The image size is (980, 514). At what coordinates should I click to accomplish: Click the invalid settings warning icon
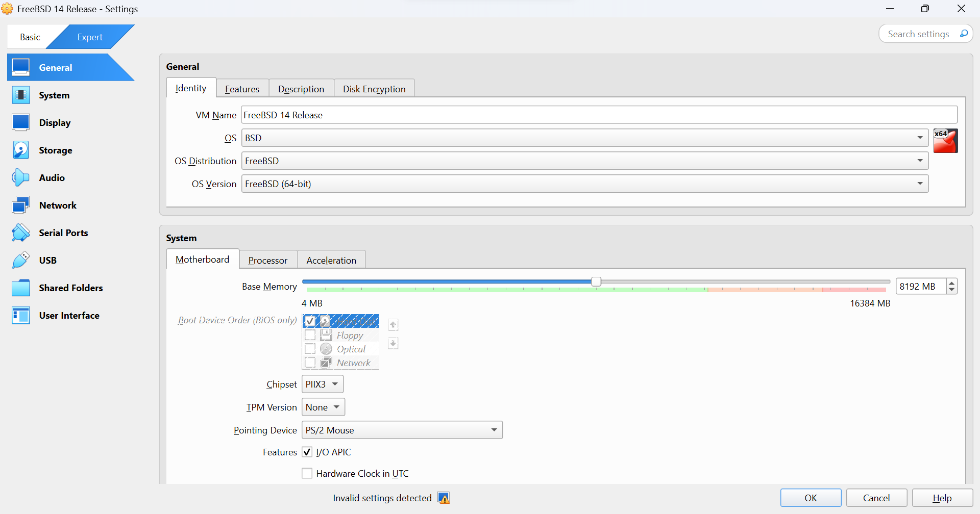pos(444,498)
